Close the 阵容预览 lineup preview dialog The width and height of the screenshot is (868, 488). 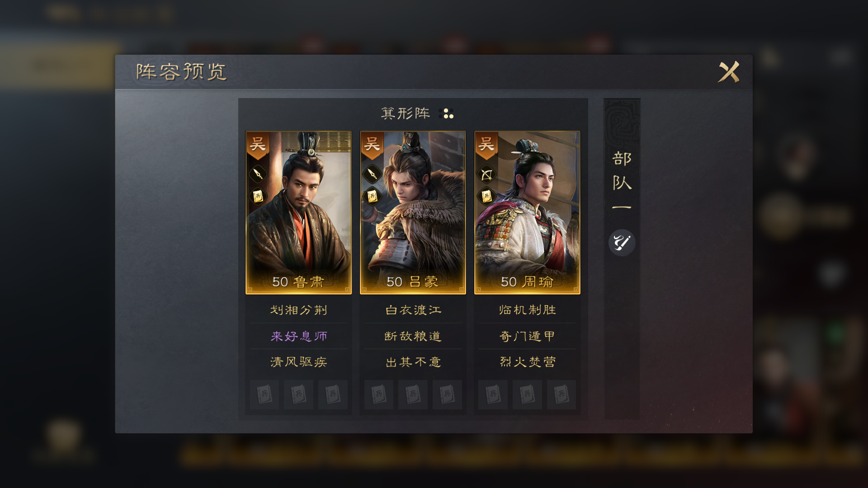(729, 72)
